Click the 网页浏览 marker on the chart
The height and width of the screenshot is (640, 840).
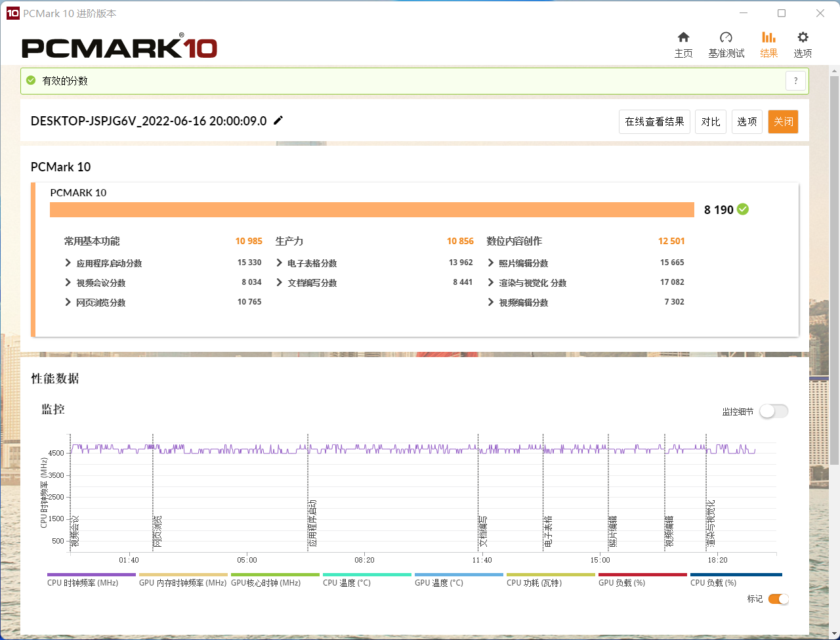[x=157, y=531]
